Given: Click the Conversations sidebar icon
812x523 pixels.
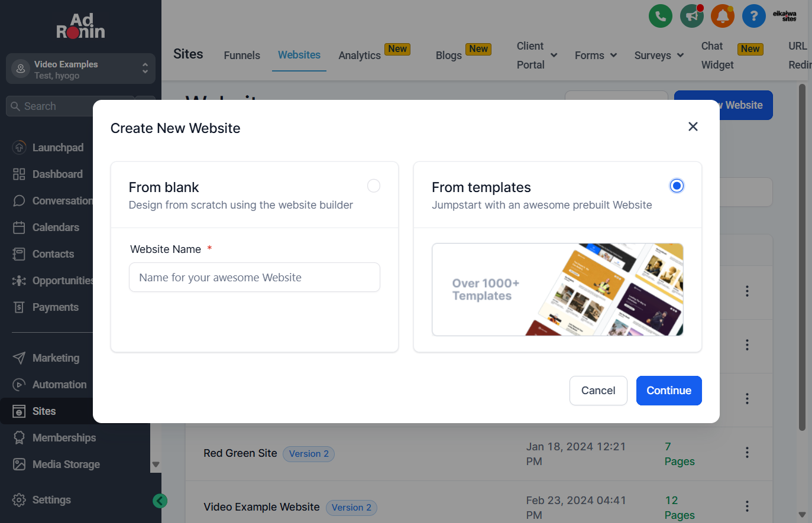Looking at the screenshot, I should 19,201.
